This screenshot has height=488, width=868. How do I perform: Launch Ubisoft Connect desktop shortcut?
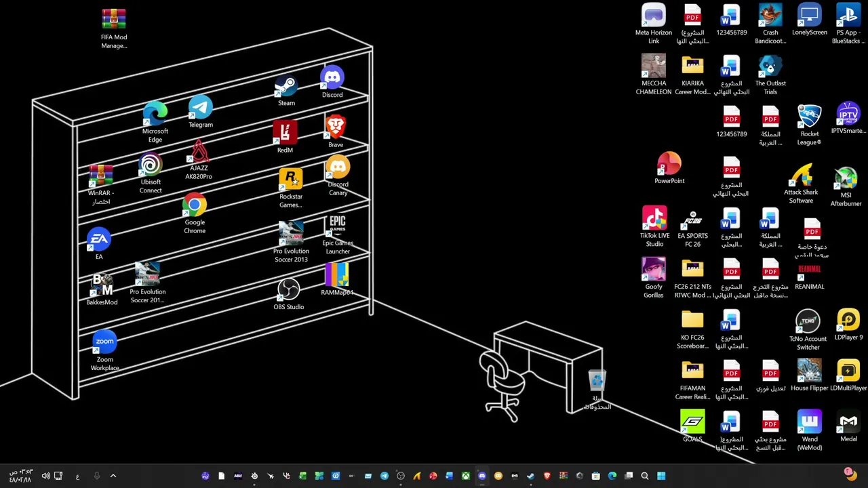pos(151,174)
